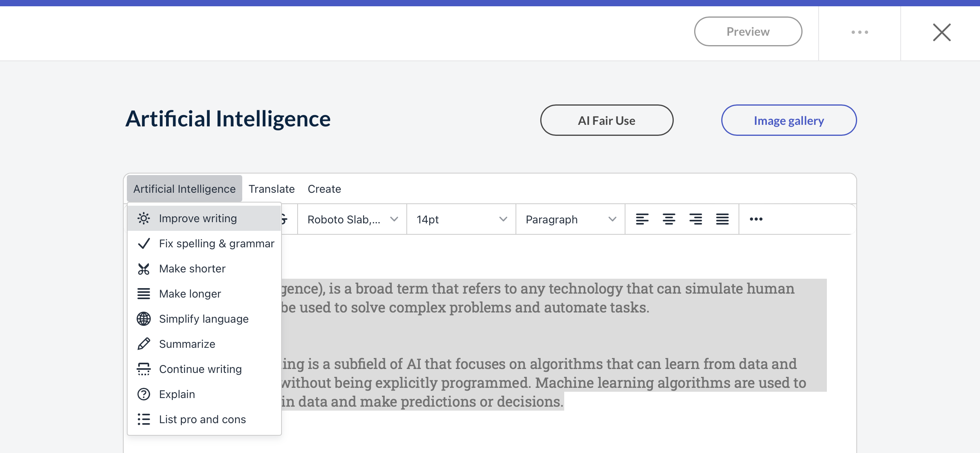Open the Paragraph style dropdown
Image resolution: width=980 pixels, height=453 pixels.
coord(570,219)
